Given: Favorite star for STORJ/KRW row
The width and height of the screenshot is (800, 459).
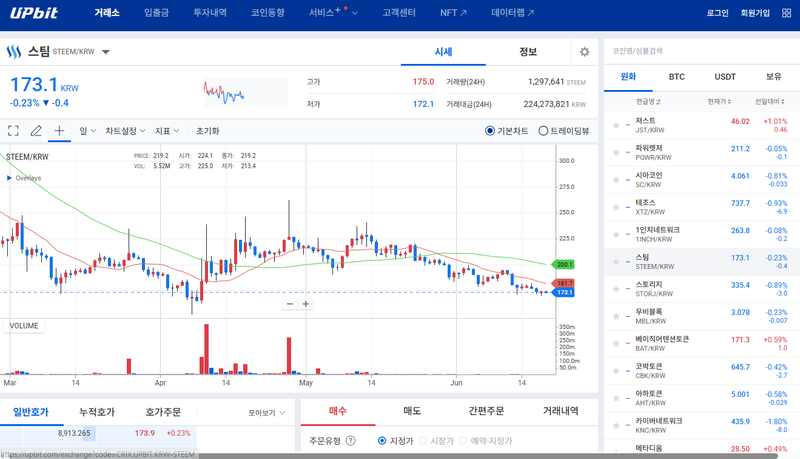Looking at the screenshot, I should [616, 289].
